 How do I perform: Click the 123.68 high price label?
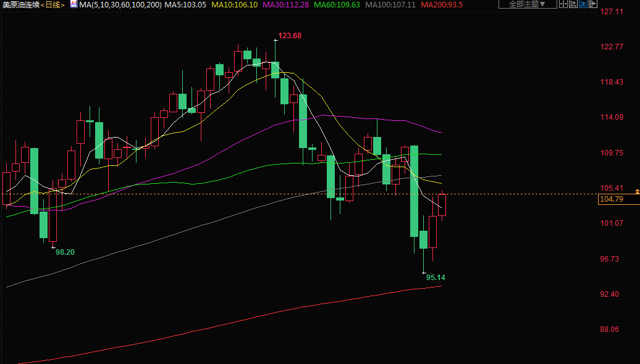(x=290, y=36)
